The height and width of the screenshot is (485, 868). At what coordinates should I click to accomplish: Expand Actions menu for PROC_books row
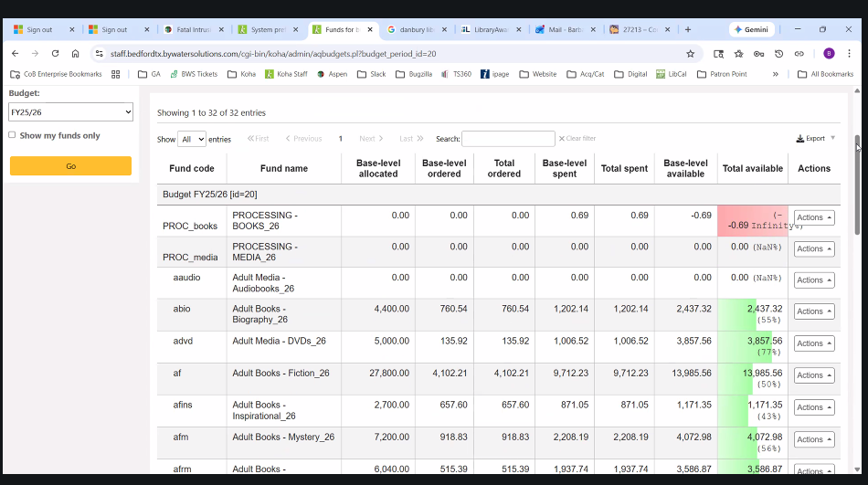pyautogui.click(x=813, y=217)
